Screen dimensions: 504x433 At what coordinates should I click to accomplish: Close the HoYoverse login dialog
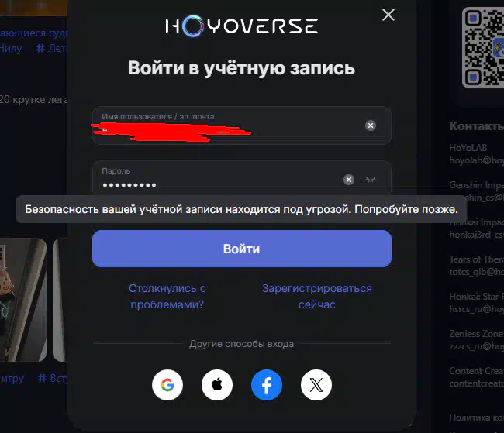388,15
